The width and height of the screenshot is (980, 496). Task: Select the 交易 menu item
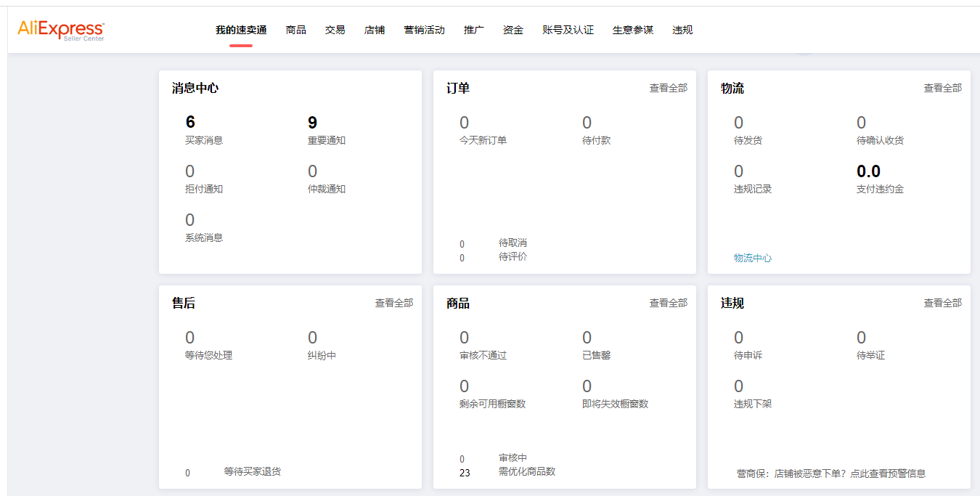[335, 30]
